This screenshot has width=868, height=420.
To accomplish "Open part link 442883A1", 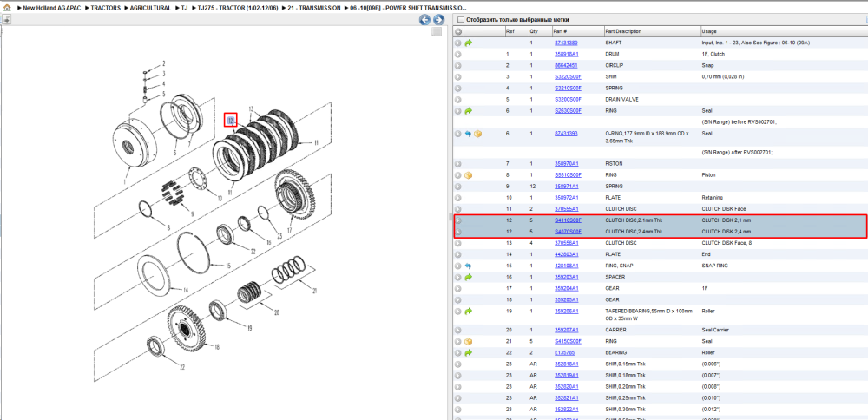I will tap(566, 254).
